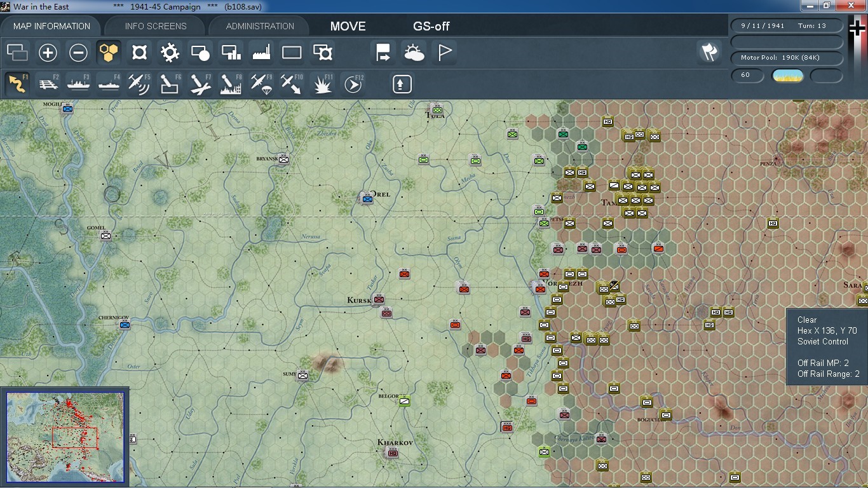Select the F10 air transfer mode icon
The height and width of the screenshot is (488, 868).
click(292, 84)
